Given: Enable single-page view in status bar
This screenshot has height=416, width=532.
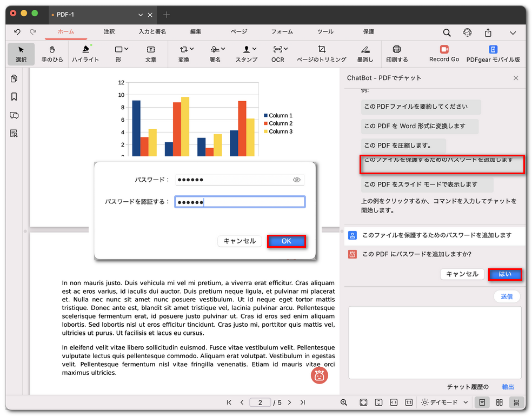Looking at the screenshot, I should pyautogui.click(x=483, y=402).
